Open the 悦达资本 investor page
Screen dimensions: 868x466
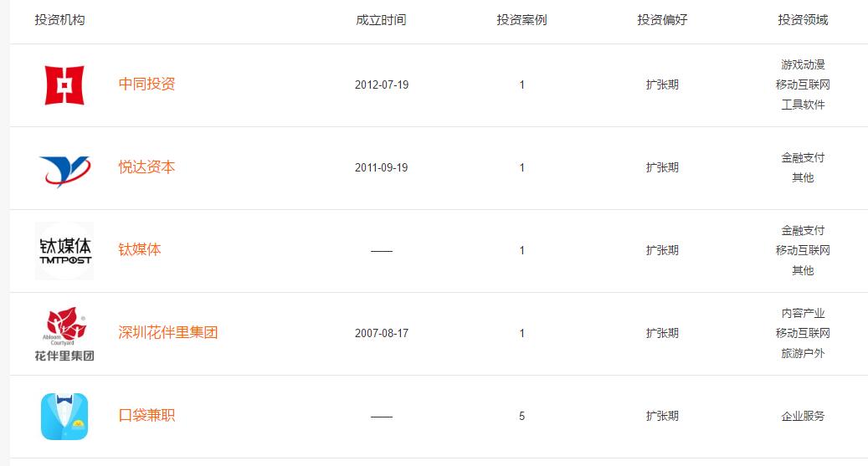(146, 167)
